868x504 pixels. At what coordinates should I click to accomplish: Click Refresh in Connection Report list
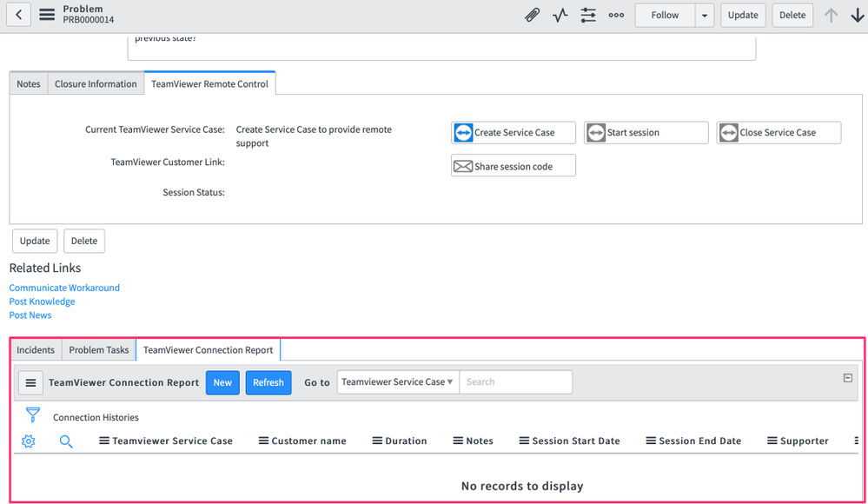pyautogui.click(x=268, y=382)
